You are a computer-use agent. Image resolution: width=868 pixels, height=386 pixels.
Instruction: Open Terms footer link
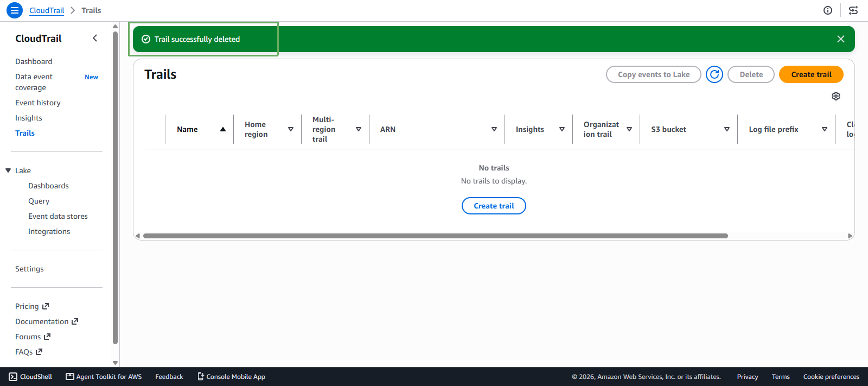[781, 377]
